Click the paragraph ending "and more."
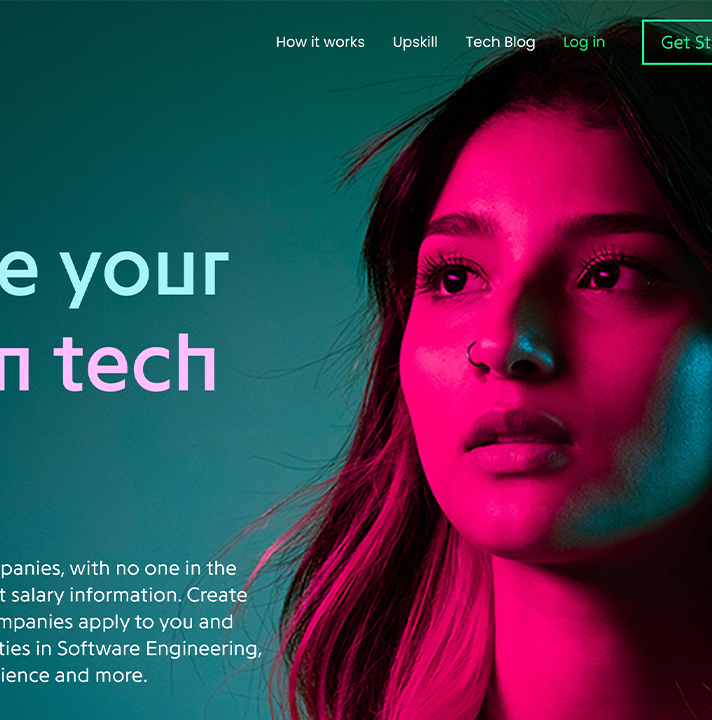 click(73, 675)
